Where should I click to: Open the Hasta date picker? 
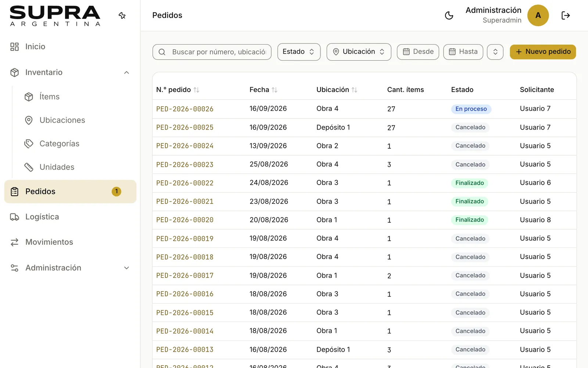pyautogui.click(x=463, y=52)
